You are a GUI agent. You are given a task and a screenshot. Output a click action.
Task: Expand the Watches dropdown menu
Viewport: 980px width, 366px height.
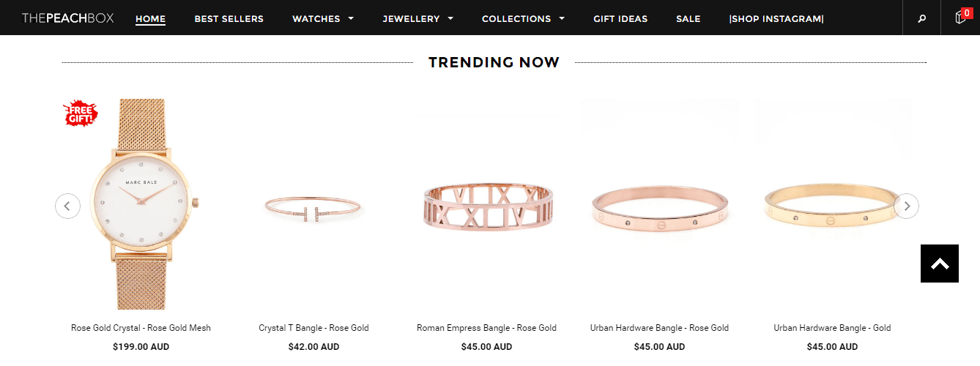323,19
